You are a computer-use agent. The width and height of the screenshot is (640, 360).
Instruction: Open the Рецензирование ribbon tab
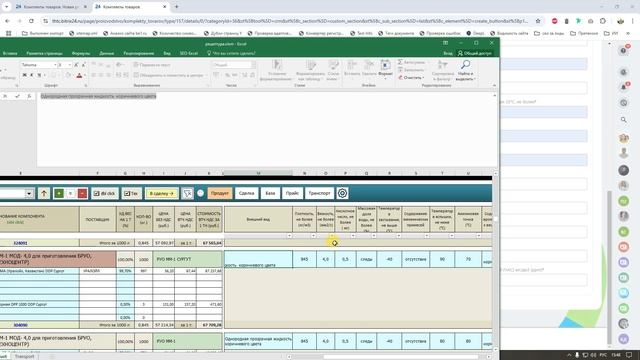139,53
